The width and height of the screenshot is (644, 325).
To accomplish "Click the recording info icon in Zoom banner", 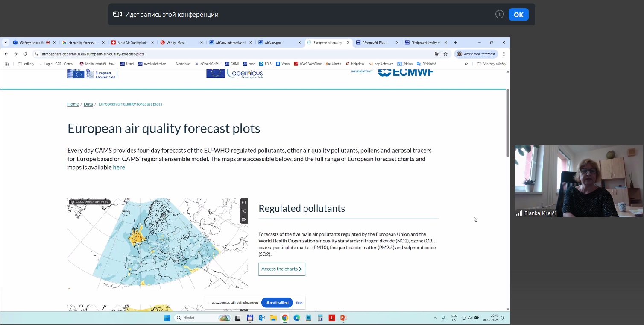I will pyautogui.click(x=499, y=15).
